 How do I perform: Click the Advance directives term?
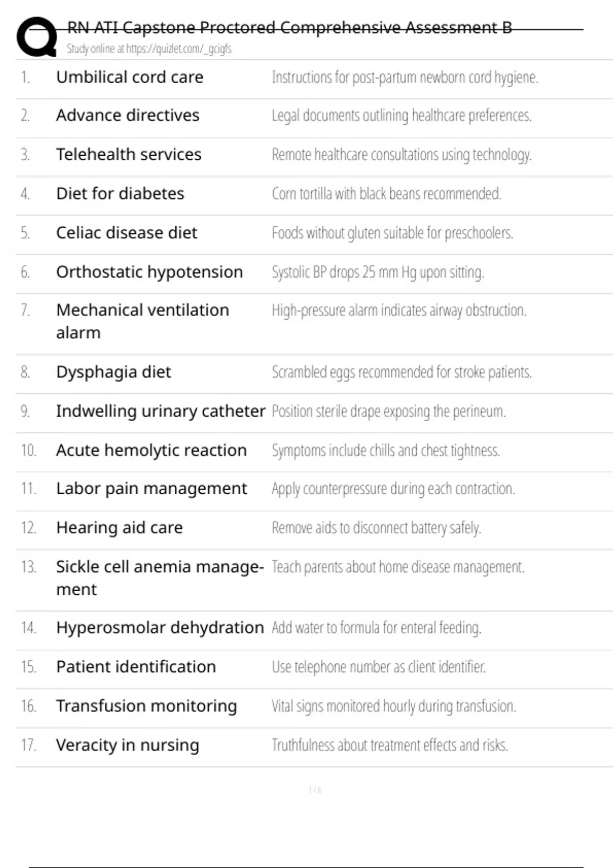[128, 115]
